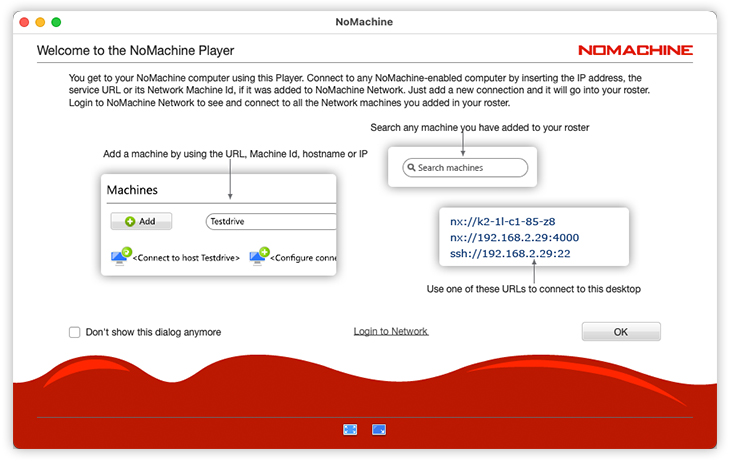Enable Don't show this dialog anymore checkbox
This screenshot has height=461, width=730.
pyautogui.click(x=75, y=332)
